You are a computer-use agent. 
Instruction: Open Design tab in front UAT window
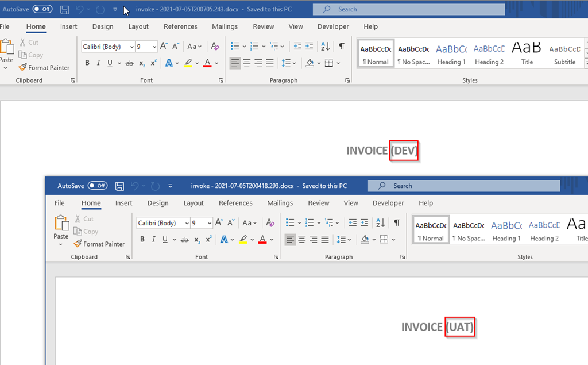coord(158,203)
